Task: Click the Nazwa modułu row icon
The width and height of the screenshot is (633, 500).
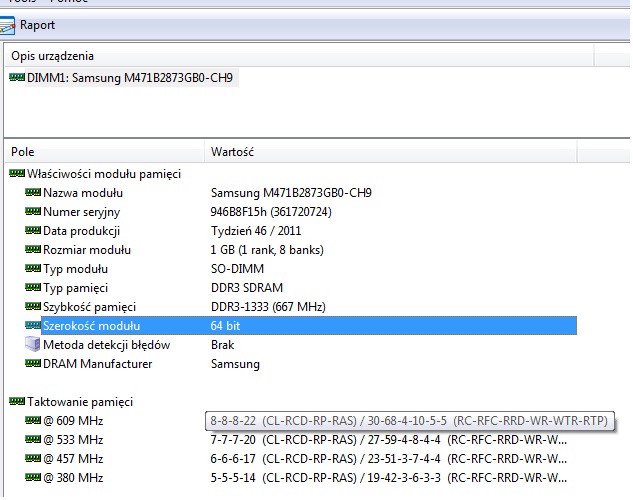Action: click(x=33, y=192)
